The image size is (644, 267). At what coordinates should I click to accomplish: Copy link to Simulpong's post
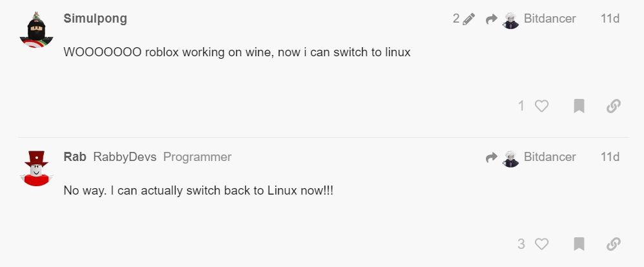click(x=613, y=106)
